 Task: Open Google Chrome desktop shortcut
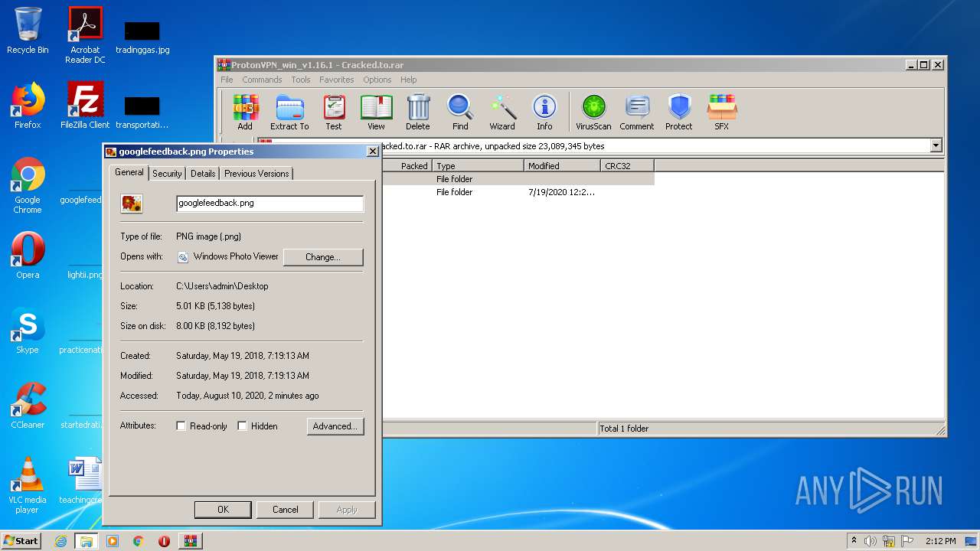point(28,185)
